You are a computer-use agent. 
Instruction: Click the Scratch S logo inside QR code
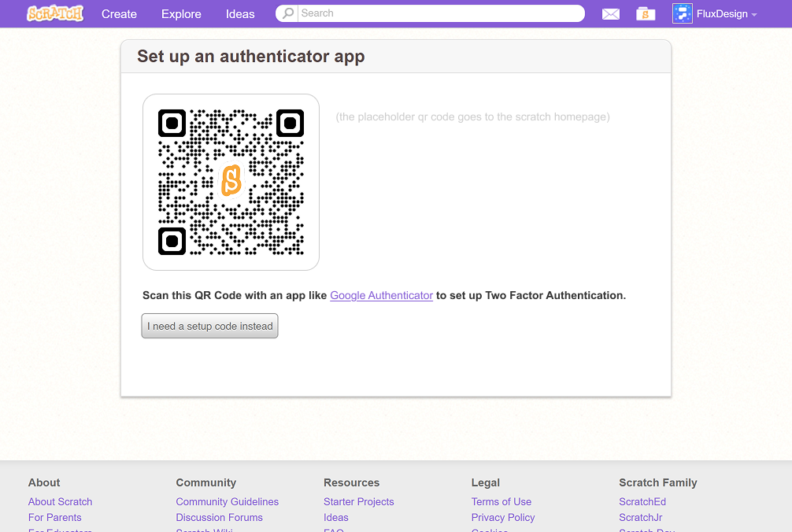231,180
